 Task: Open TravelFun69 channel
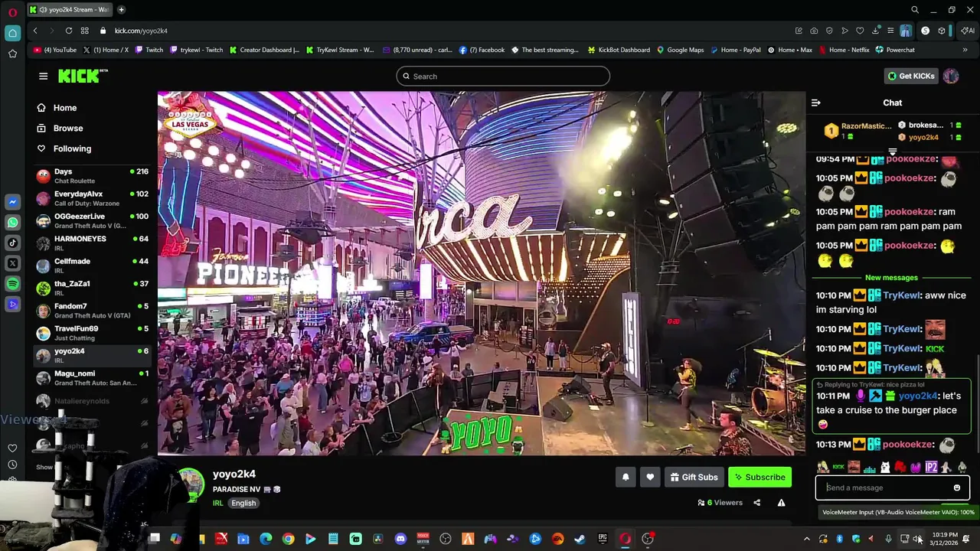click(x=92, y=333)
